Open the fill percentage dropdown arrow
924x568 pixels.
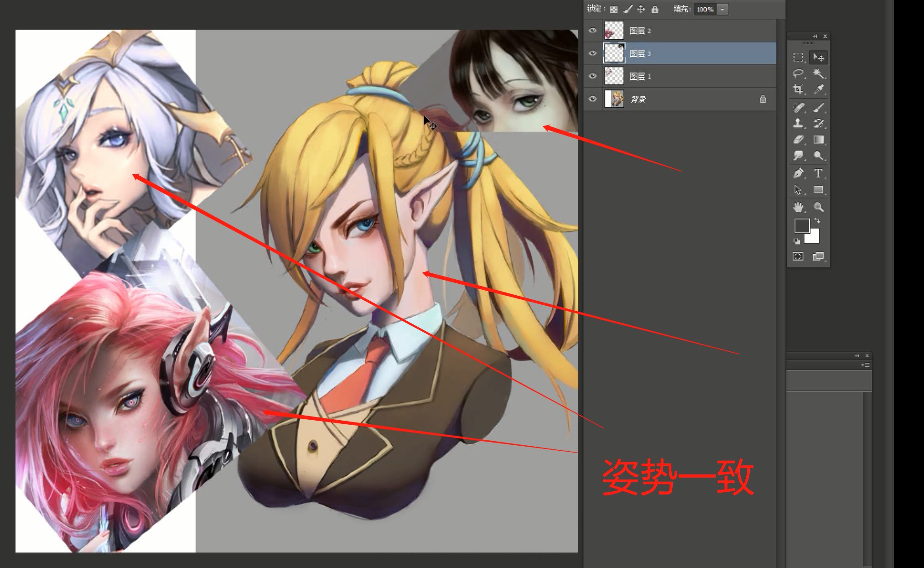click(x=723, y=10)
